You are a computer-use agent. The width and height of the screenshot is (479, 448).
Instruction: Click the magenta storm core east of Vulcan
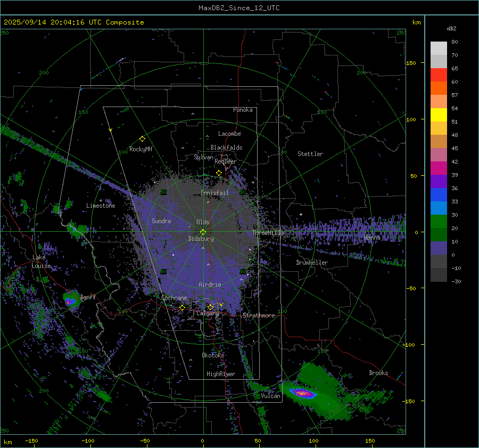(302, 393)
